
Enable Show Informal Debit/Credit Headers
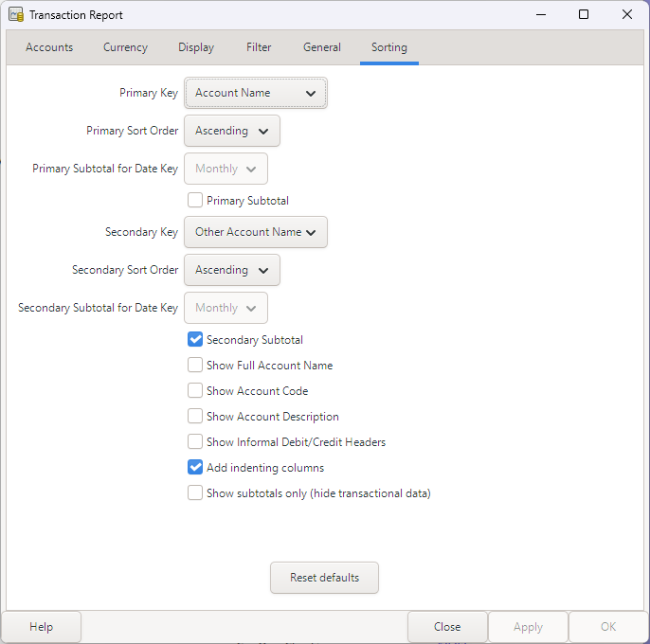click(x=195, y=442)
